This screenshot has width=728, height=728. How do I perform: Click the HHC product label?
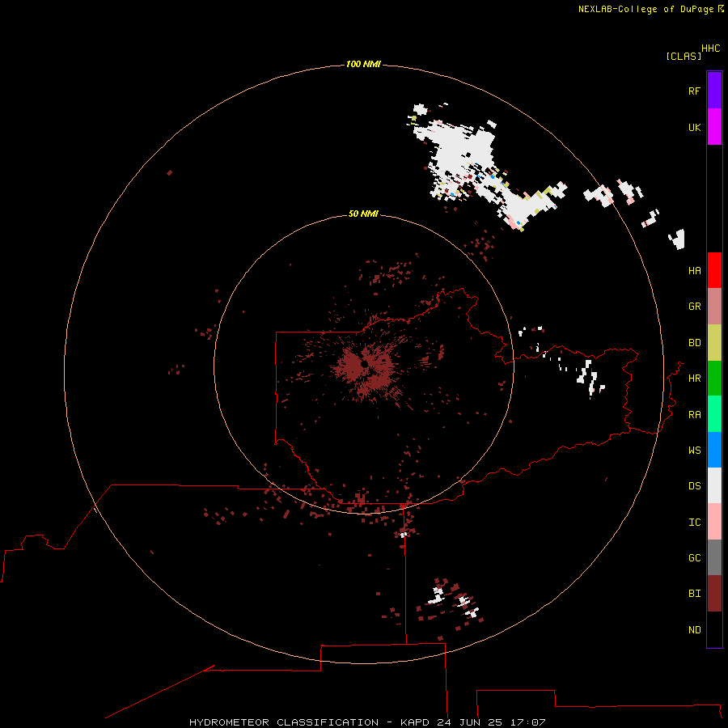tap(710, 49)
